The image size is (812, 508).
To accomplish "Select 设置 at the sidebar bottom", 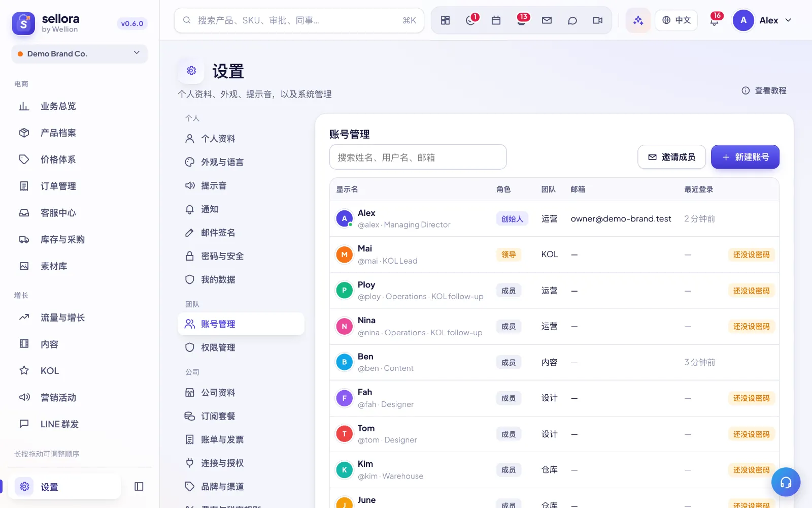I will (x=64, y=487).
